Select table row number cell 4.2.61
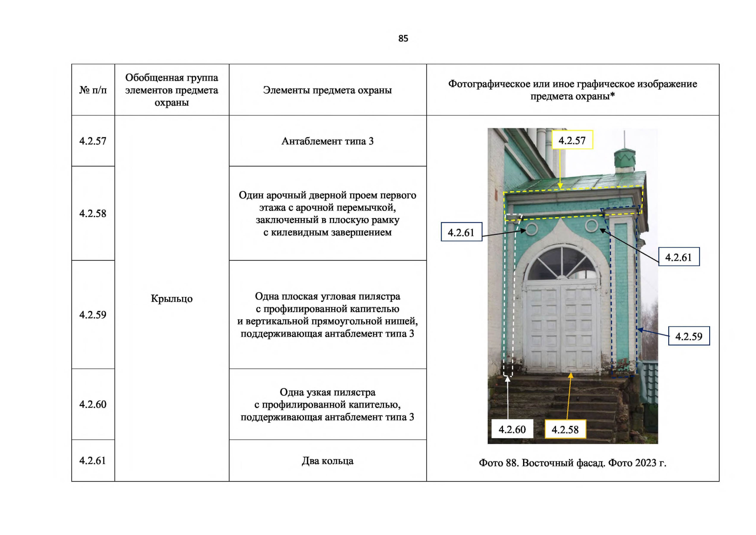 click(x=93, y=461)
